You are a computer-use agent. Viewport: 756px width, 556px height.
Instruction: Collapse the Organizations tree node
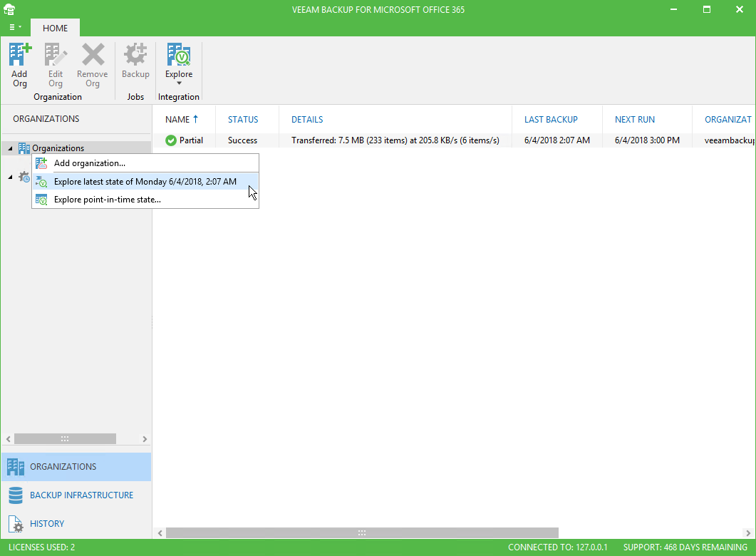10,148
